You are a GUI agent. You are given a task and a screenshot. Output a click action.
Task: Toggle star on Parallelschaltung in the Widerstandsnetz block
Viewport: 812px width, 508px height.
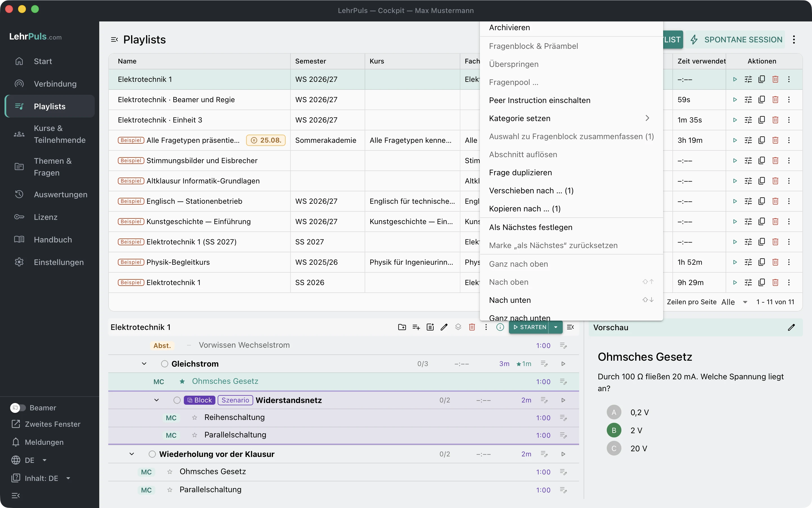click(195, 435)
